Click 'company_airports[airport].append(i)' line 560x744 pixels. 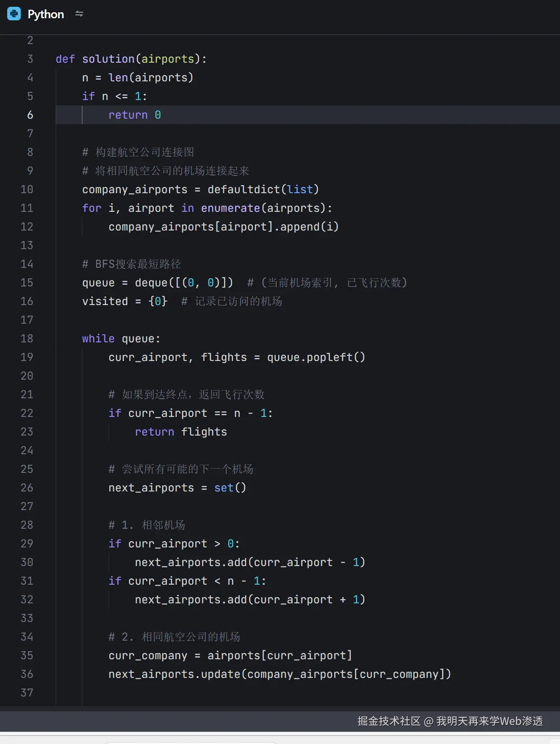(224, 227)
